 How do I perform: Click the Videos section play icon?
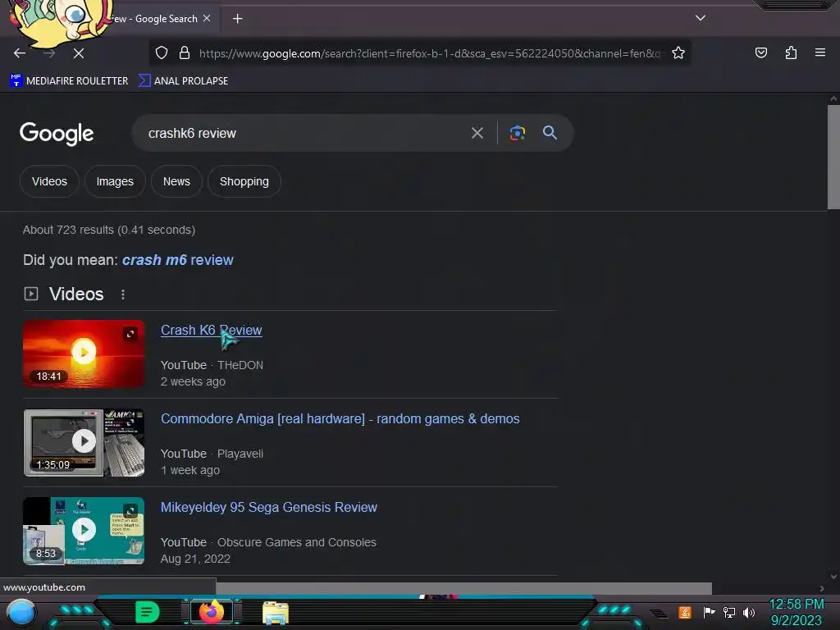31,294
